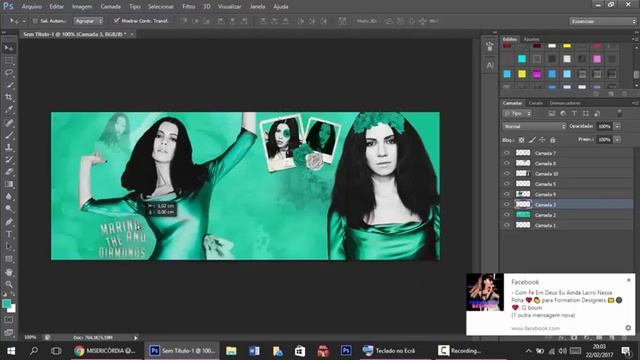Open the Agrupar dropdown
Screen dimensions: 640x360
pyautogui.click(x=88, y=21)
